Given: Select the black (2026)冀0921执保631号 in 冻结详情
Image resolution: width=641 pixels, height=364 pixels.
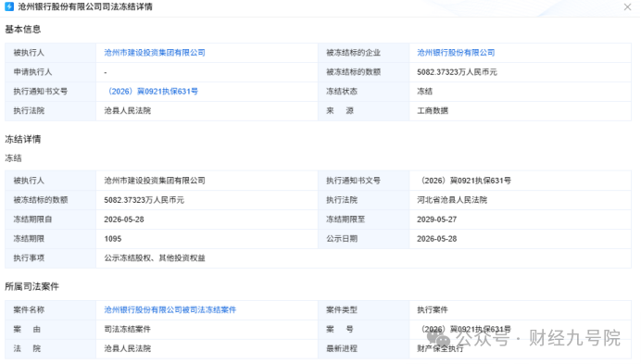Looking at the screenshot, I should [x=465, y=181].
